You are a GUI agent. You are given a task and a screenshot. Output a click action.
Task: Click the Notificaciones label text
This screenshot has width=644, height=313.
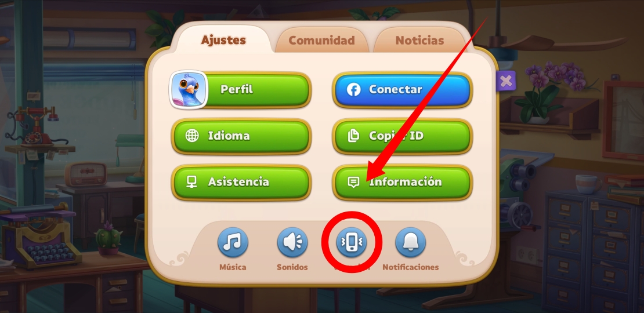tap(410, 267)
